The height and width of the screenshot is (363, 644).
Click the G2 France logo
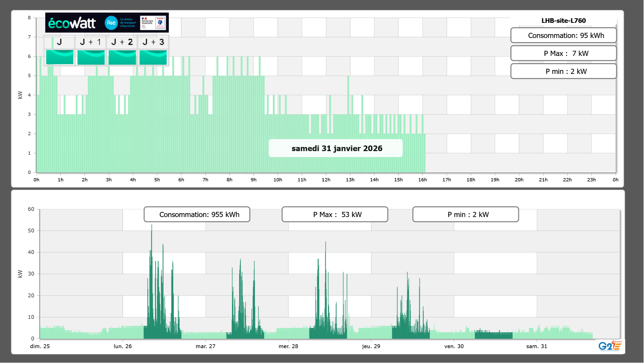pyautogui.click(x=610, y=346)
